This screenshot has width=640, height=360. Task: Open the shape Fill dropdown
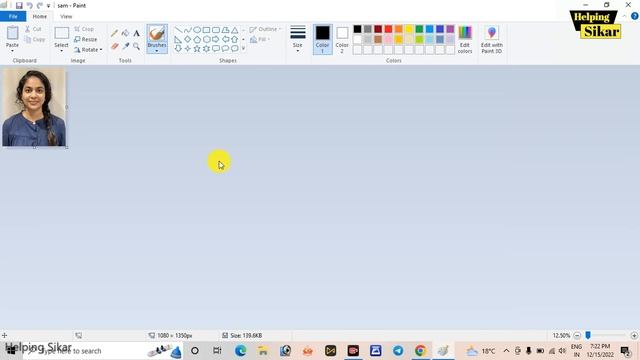click(260, 39)
